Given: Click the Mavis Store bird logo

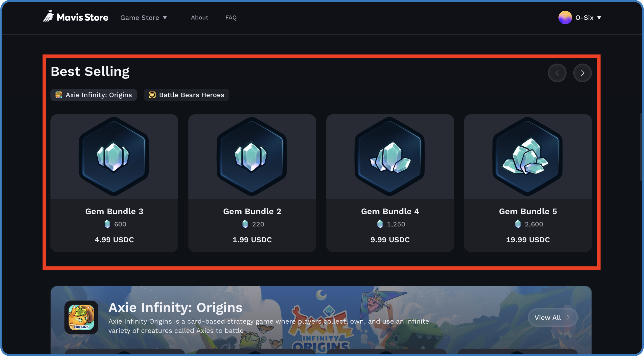Looking at the screenshot, I should 48,16.
